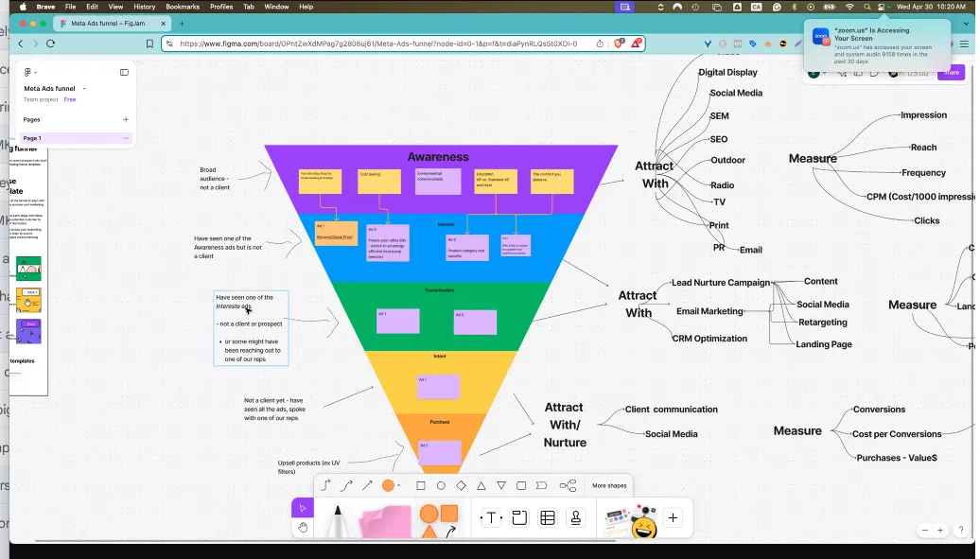Open a new browser tab

tap(182, 24)
